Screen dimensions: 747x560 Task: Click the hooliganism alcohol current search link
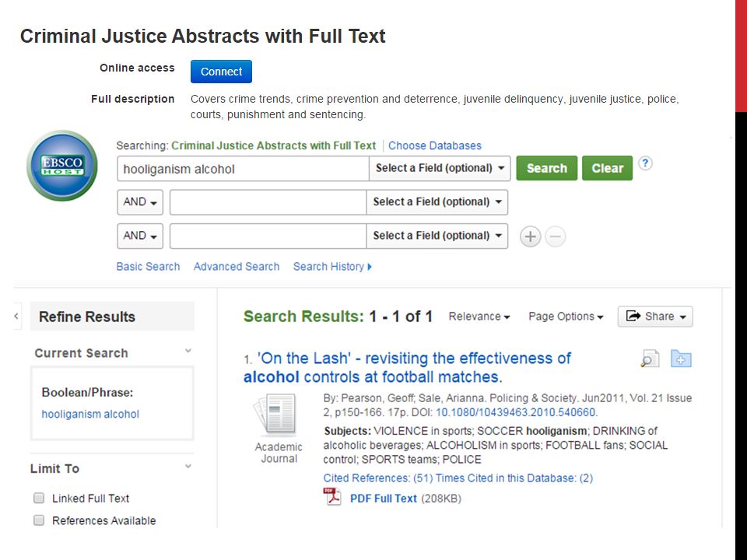click(90, 415)
